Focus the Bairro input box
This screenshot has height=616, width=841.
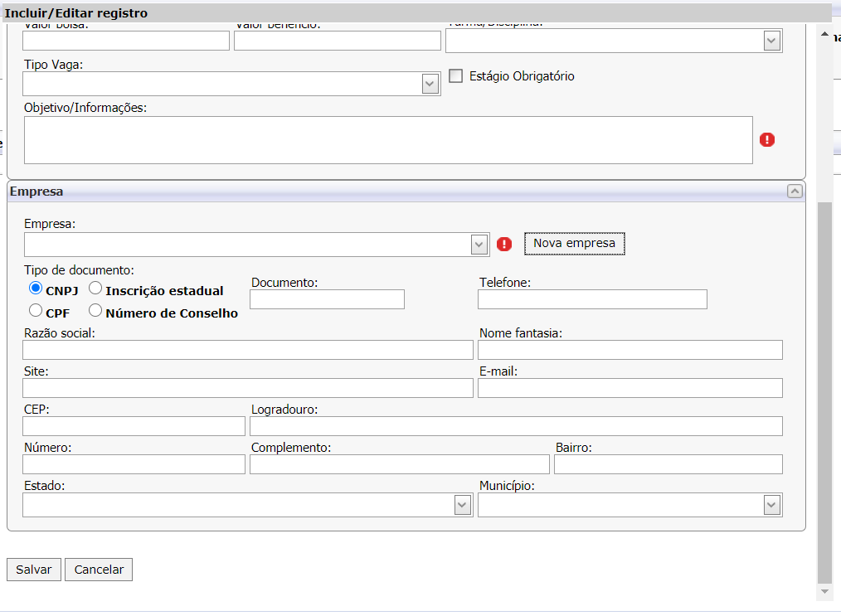[668, 464]
